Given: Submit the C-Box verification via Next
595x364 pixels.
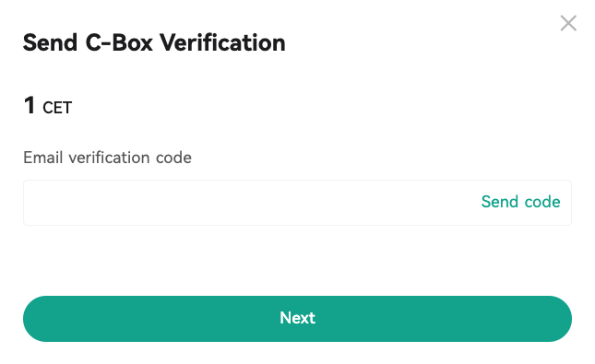Looking at the screenshot, I should tap(297, 319).
